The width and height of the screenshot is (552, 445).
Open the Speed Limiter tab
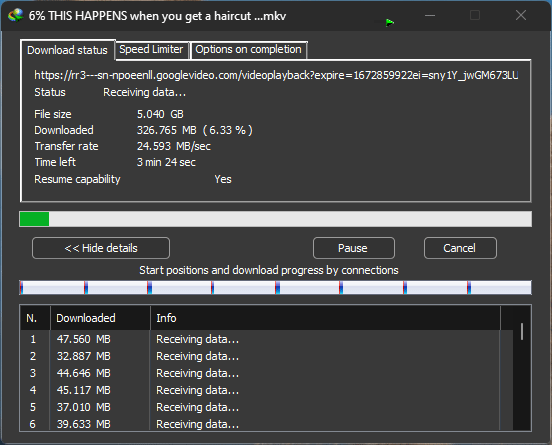click(151, 50)
